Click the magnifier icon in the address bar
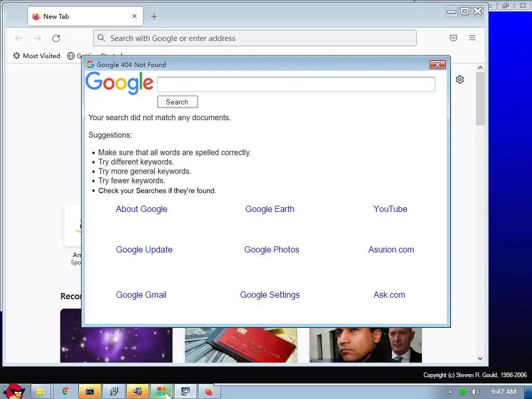Viewport: 532px width, 399px height. pos(101,38)
